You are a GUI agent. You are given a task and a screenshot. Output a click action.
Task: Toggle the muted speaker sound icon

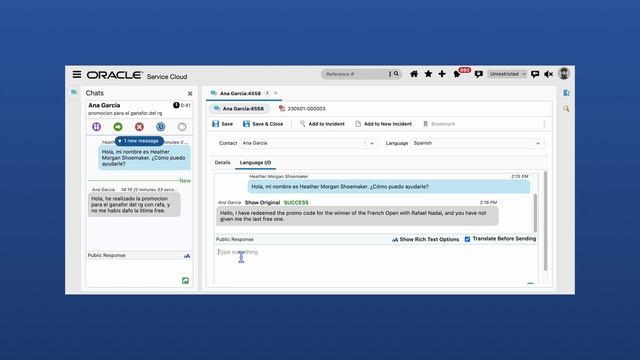pyautogui.click(x=549, y=74)
